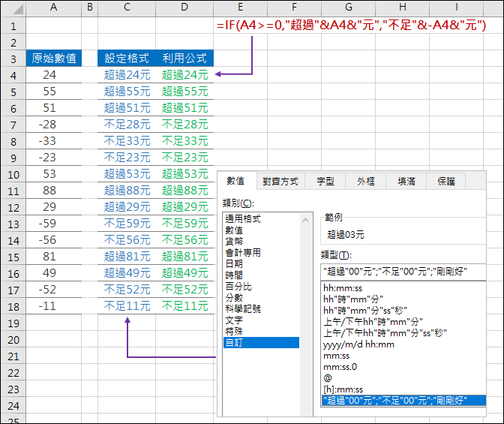Click the formula text in cell E1
This screenshot has width=504, height=424.
[x=351, y=25]
